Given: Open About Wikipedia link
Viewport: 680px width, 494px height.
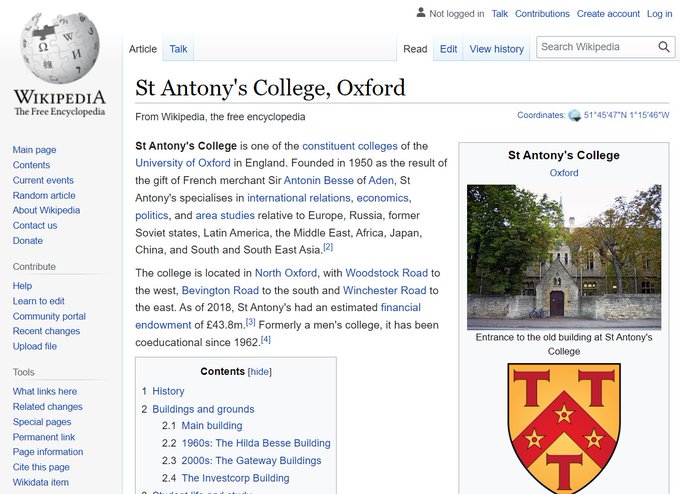Looking at the screenshot, I should coord(46,210).
